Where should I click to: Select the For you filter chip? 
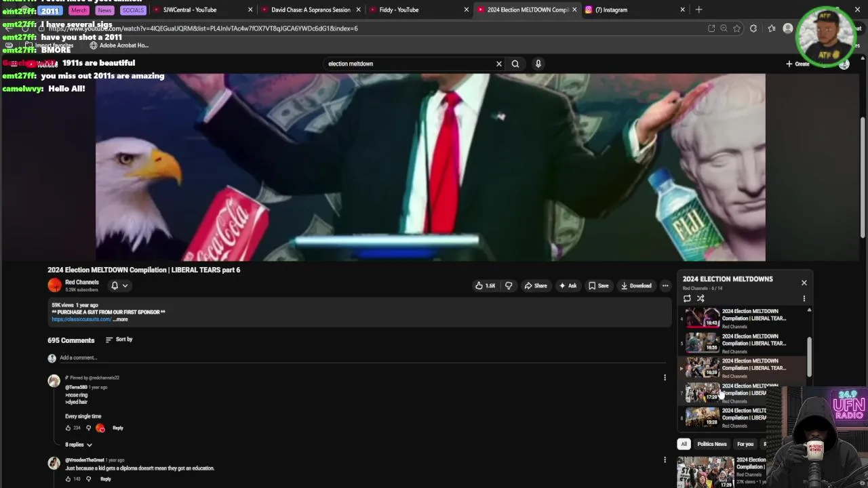745,444
